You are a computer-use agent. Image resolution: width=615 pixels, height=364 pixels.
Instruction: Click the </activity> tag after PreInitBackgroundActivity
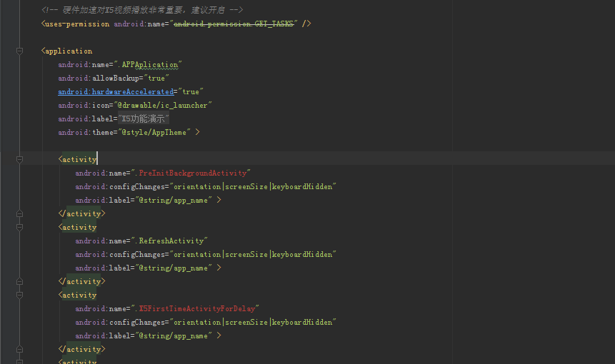81,213
